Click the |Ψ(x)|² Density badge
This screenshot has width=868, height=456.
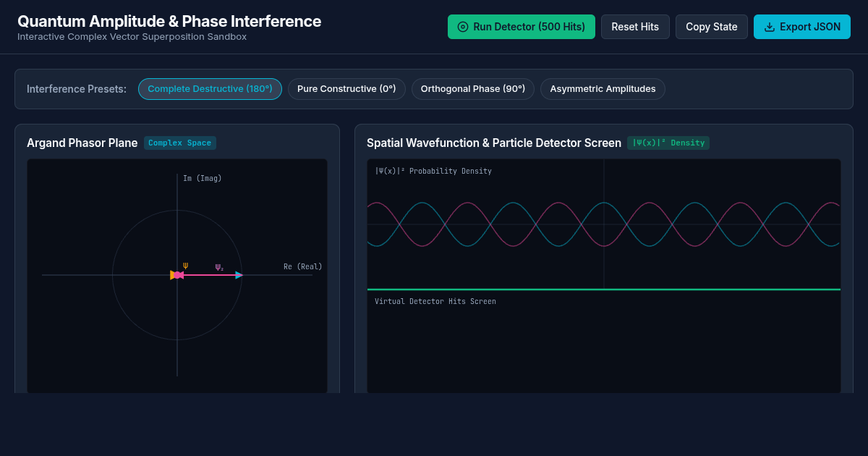668,143
